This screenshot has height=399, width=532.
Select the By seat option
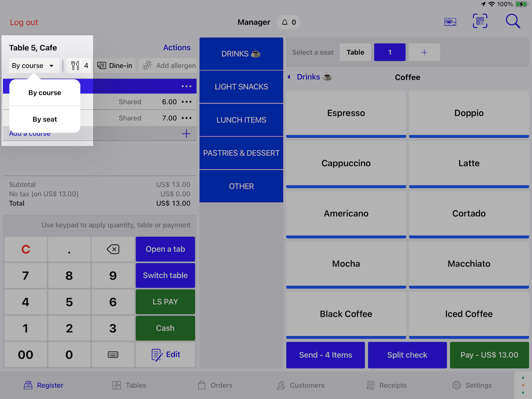pyautogui.click(x=45, y=119)
